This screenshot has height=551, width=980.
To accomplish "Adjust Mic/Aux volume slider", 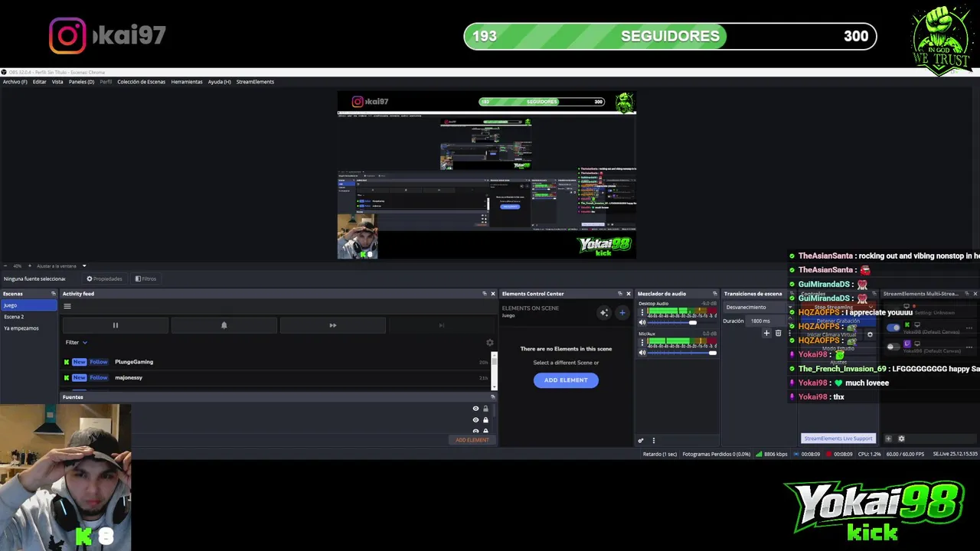I will tap(682, 353).
